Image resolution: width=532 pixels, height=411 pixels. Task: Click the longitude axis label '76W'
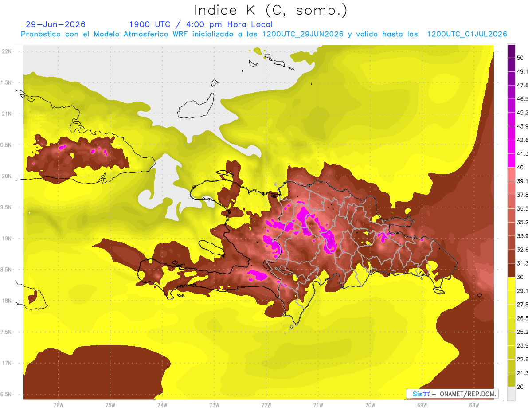click(58, 405)
